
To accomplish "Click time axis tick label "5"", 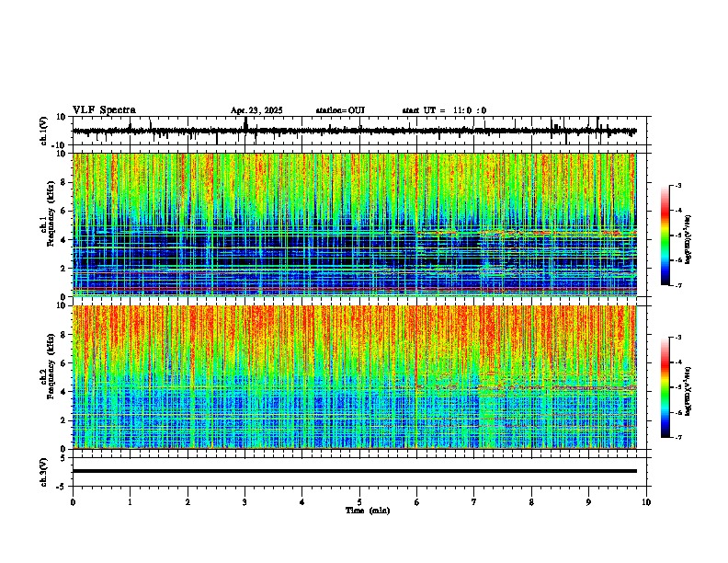I will tap(359, 502).
